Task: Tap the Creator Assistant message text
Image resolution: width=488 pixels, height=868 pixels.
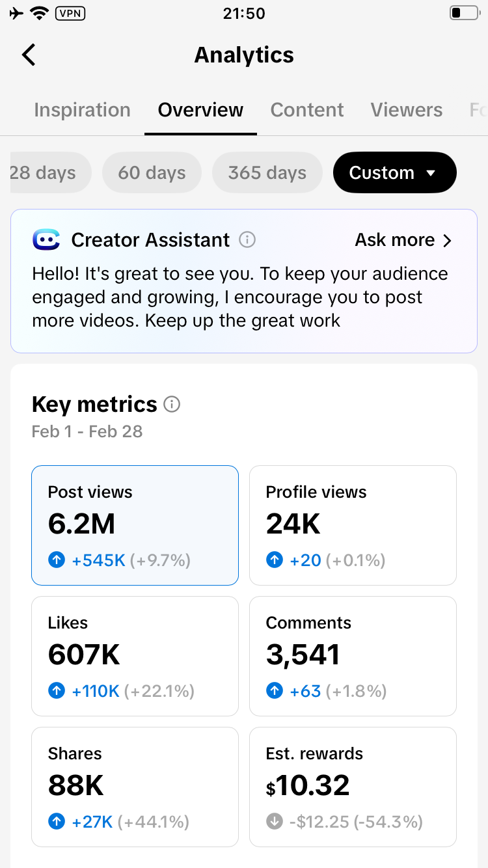Action: (x=241, y=297)
